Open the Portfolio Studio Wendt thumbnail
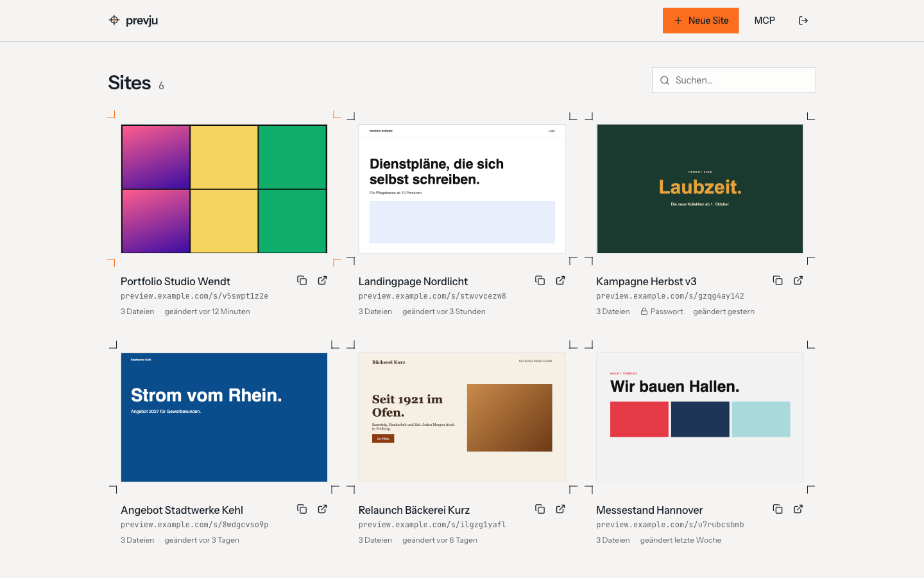This screenshot has width=924, height=578. pos(224,189)
